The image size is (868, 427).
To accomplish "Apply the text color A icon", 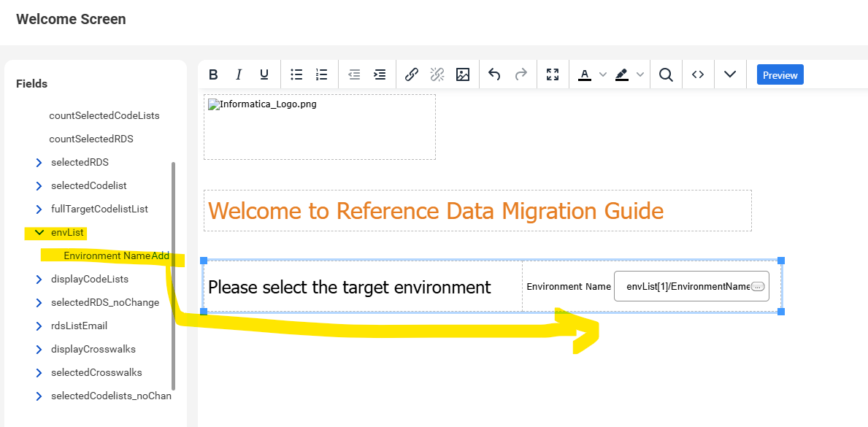I will [585, 74].
